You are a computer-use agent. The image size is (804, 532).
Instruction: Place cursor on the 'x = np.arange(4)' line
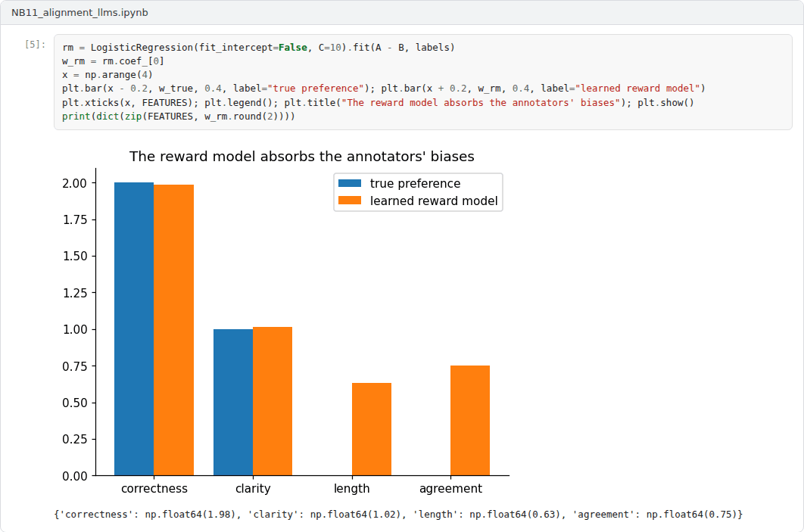click(108, 75)
